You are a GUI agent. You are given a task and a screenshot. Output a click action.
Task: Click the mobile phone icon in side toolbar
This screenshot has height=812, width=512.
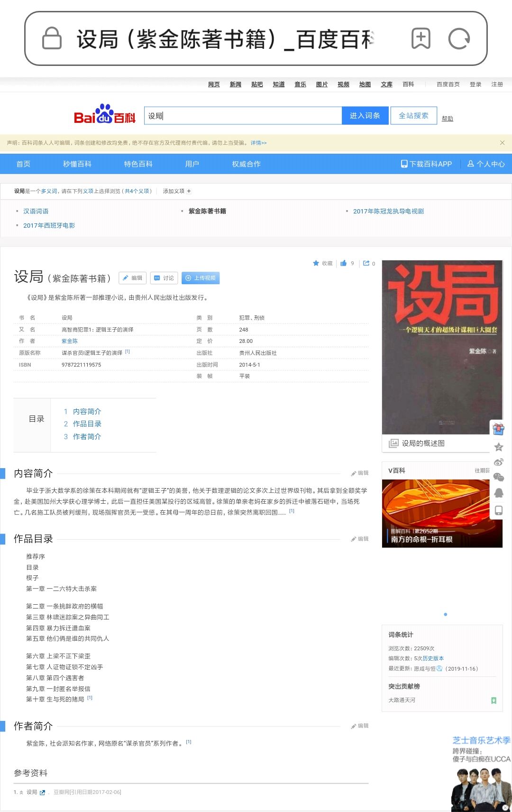498,510
